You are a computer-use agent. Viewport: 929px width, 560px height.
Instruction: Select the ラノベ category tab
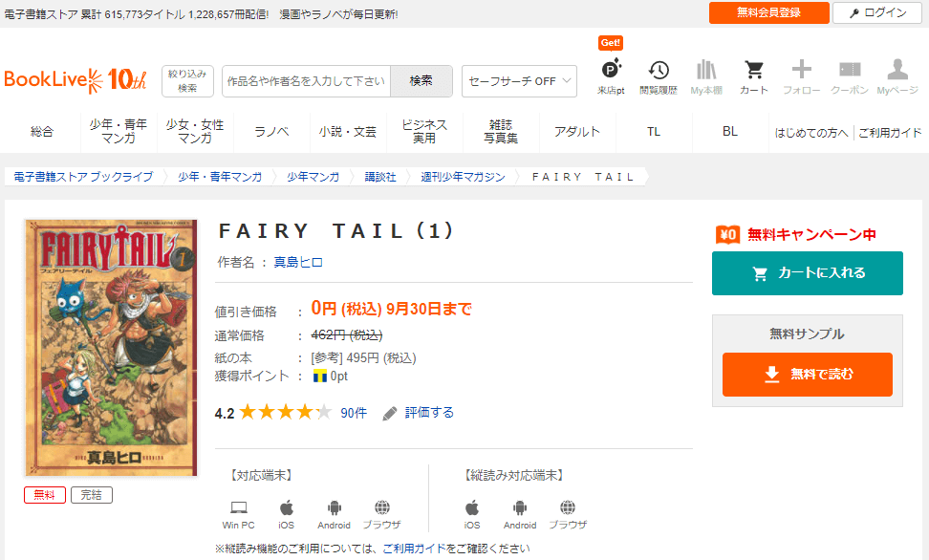coord(271,132)
